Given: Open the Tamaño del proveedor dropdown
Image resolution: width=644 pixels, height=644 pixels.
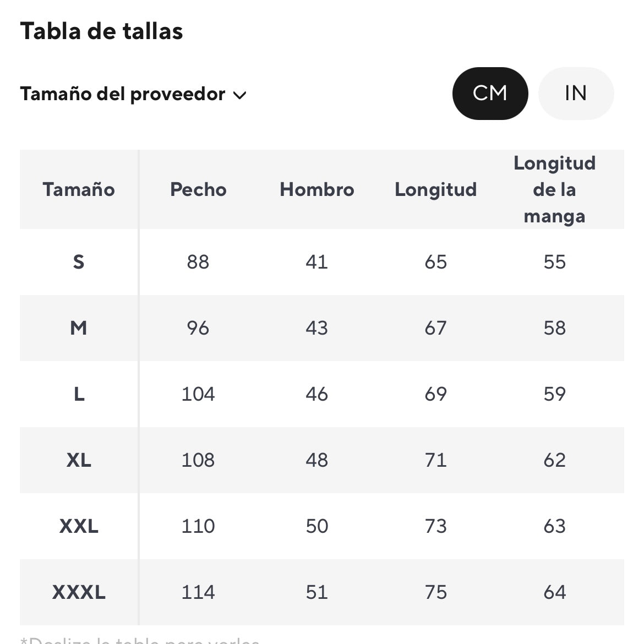Looking at the screenshot, I should pos(122,94).
